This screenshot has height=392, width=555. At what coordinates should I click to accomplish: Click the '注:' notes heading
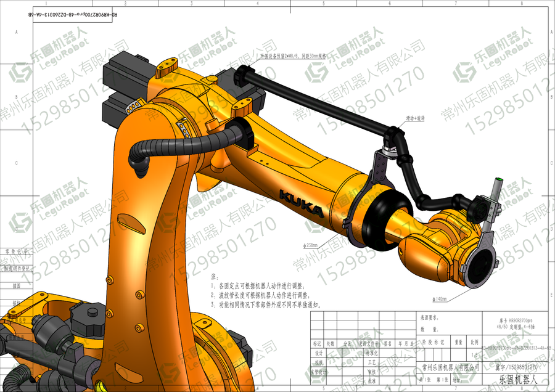pos(215,276)
